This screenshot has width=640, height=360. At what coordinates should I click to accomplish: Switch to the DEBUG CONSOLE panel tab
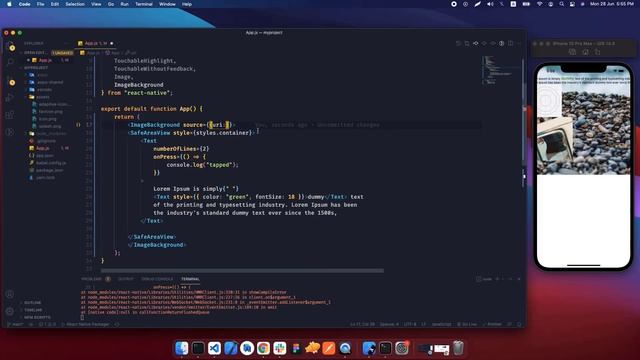pos(157,279)
